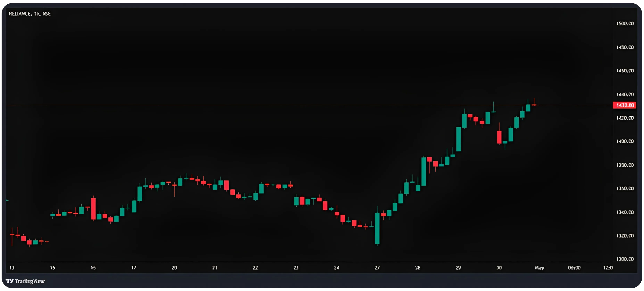Click the 1400.00 price axis label
This screenshot has width=644, height=291.
point(625,141)
